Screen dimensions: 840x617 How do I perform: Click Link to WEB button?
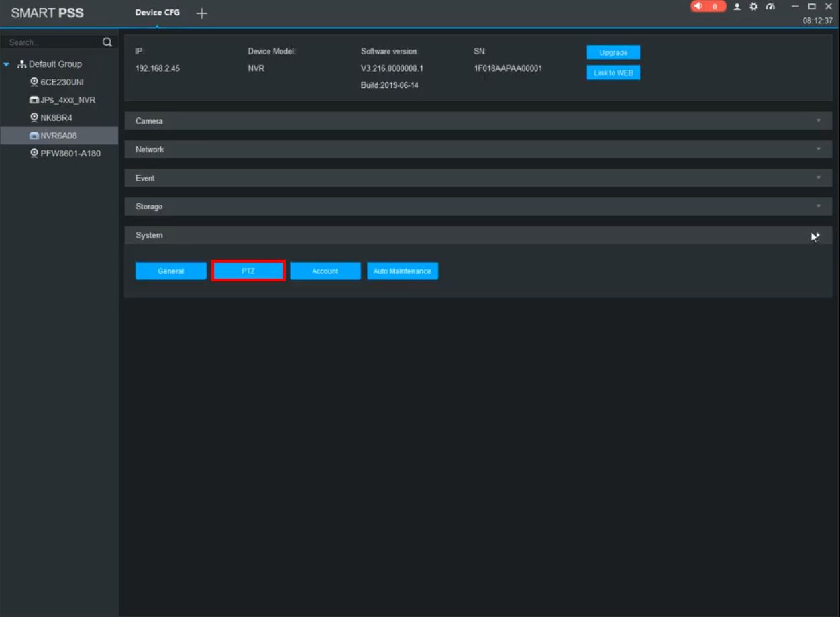[x=613, y=73]
